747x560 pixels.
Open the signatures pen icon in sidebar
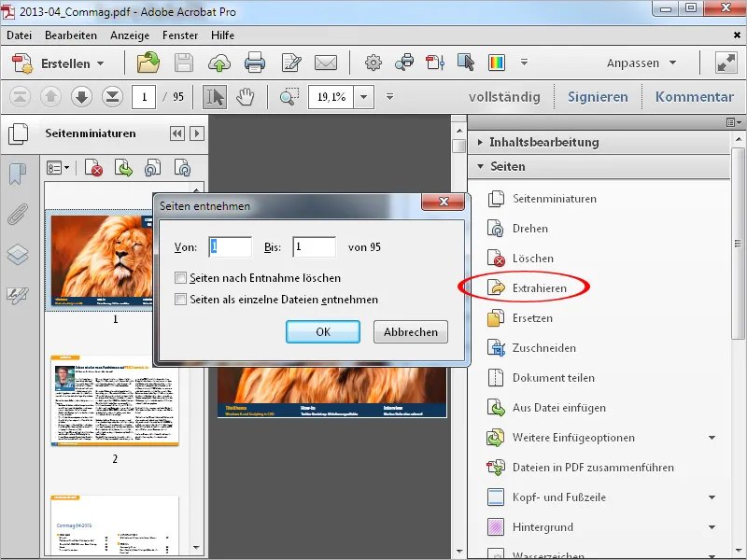(x=18, y=295)
